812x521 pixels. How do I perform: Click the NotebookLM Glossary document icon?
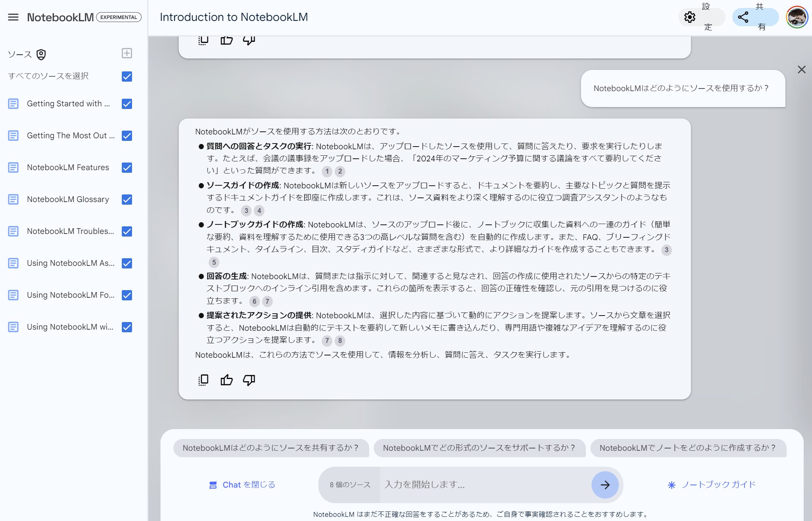(13, 199)
